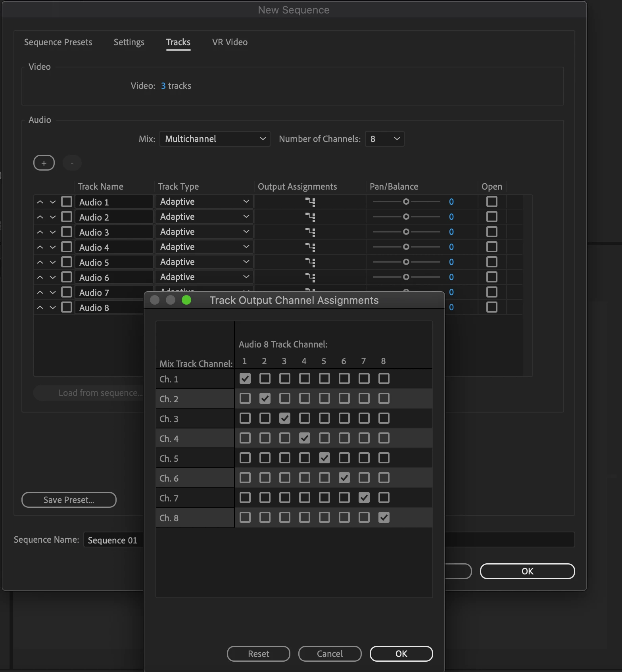Enable Open checkbox for Audio 4

[492, 247]
